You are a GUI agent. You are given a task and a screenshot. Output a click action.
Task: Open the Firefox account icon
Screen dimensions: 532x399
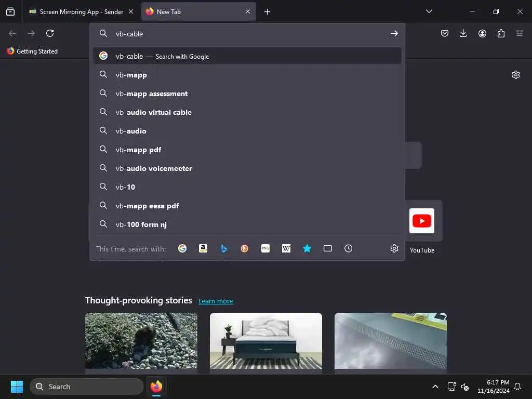pyautogui.click(x=482, y=33)
